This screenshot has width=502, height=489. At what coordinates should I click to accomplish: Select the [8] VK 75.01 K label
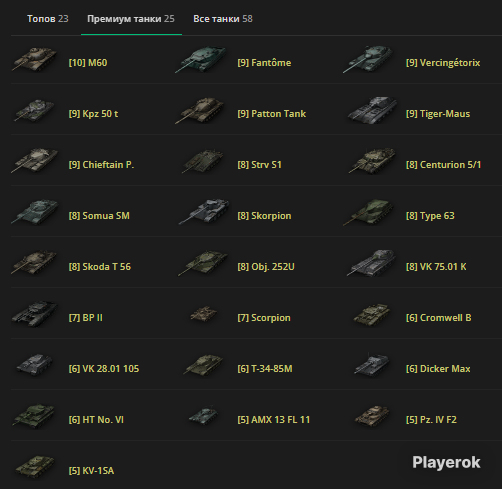tap(436, 267)
